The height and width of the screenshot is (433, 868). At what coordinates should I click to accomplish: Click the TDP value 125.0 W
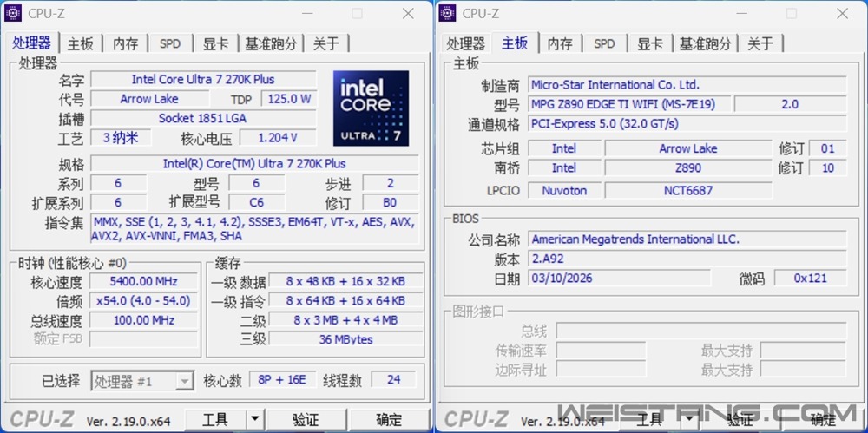click(x=289, y=99)
